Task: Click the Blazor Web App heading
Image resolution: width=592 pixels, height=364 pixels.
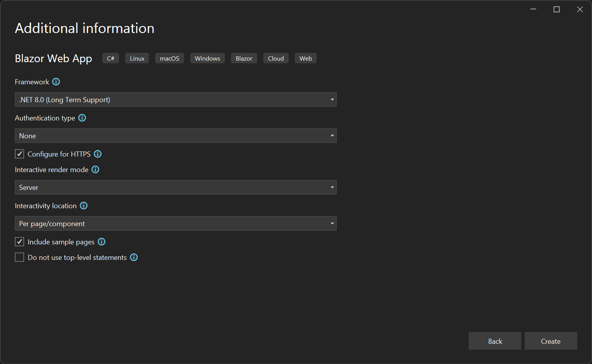Action: [x=53, y=58]
